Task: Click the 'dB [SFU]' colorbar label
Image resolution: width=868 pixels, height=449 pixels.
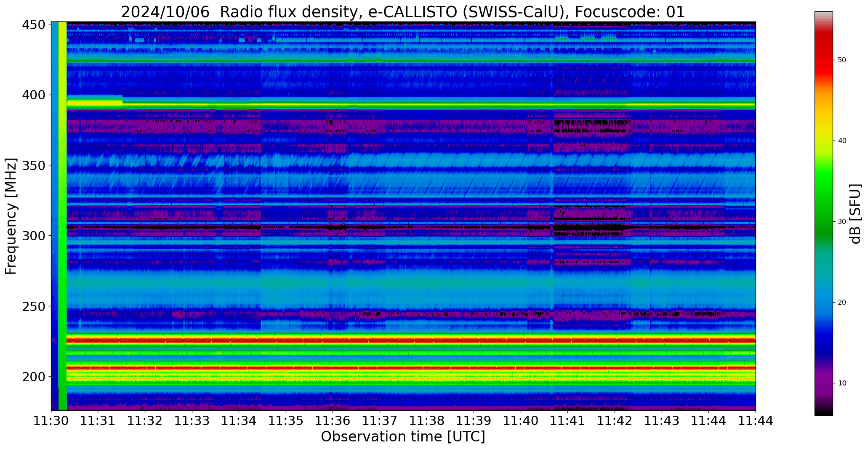Action: (855, 214)
